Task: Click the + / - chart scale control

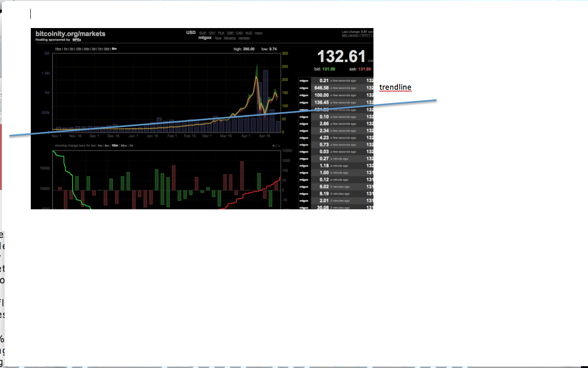Action: click(276, 146)
